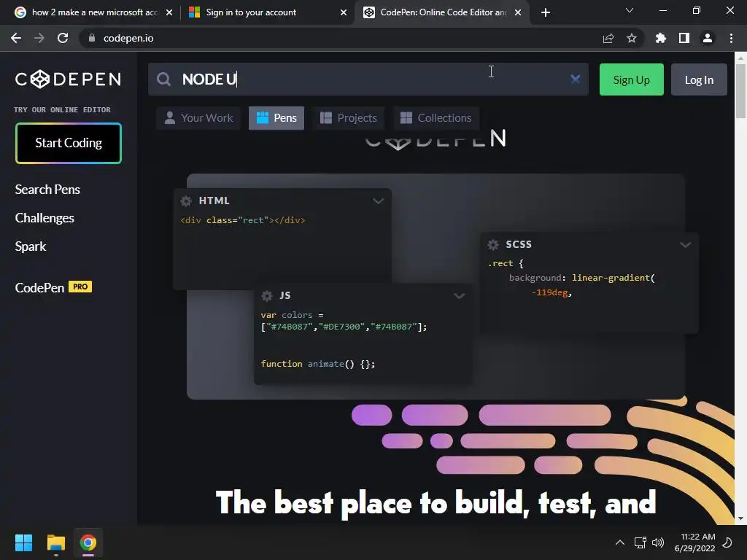The image size is (747, 560).
Task: Open the tab search dropdown arrow
Action: click(630, 10)
